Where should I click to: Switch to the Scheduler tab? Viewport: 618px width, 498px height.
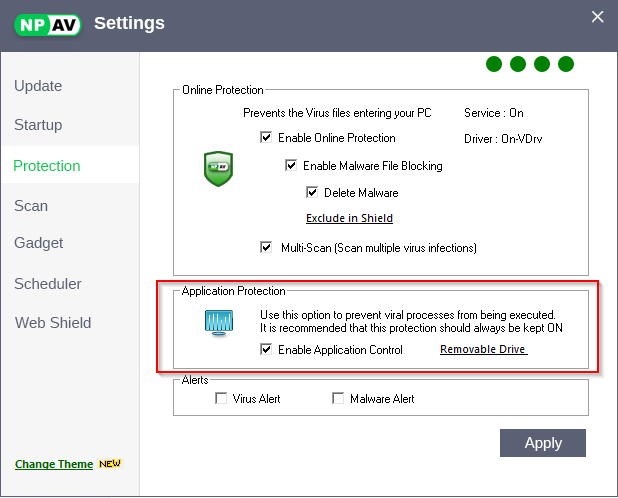point(48,284)
